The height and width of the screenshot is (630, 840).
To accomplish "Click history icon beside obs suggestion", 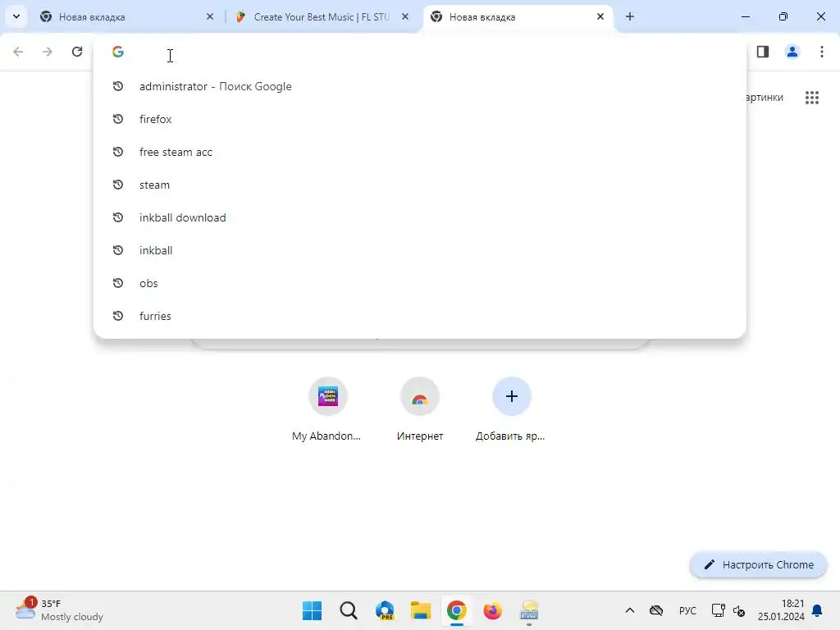I will click(x=118, y=283).
